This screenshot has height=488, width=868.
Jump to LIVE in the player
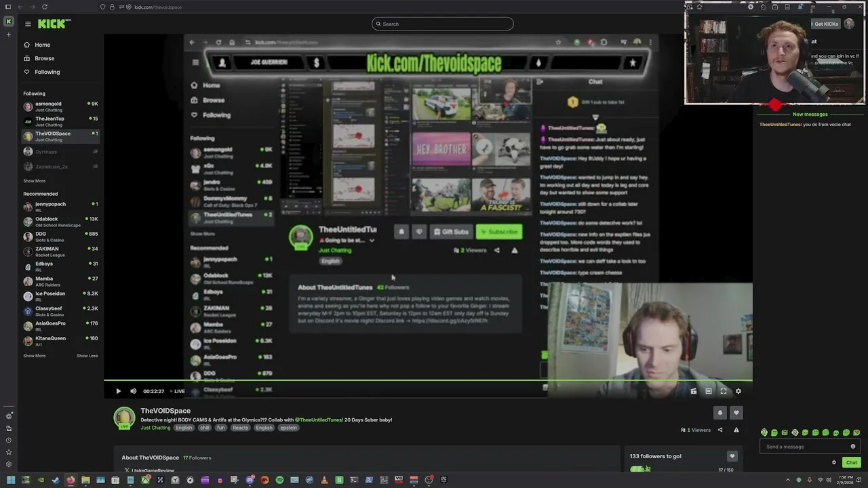coord(176,391)
